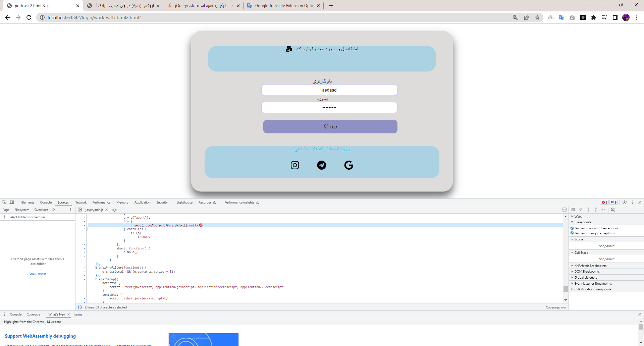The height and width of the screenshot is (346, 644).
Task: Click the Step over next function call icon
Action: [x=581, y=210]
